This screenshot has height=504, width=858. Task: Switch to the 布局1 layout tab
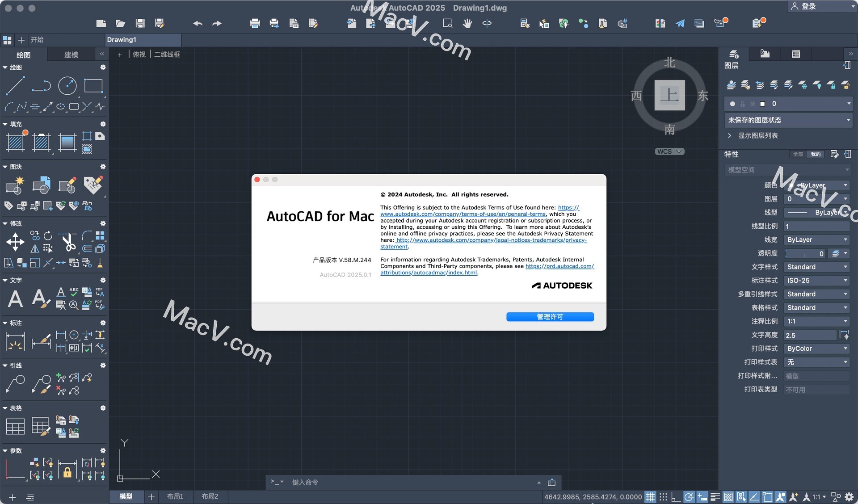pos(175,496)
